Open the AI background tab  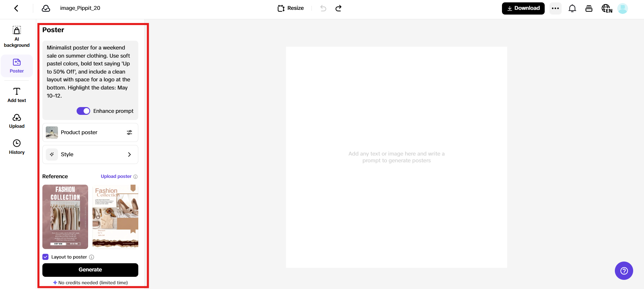pyautogui.click(x=17, y=37)
